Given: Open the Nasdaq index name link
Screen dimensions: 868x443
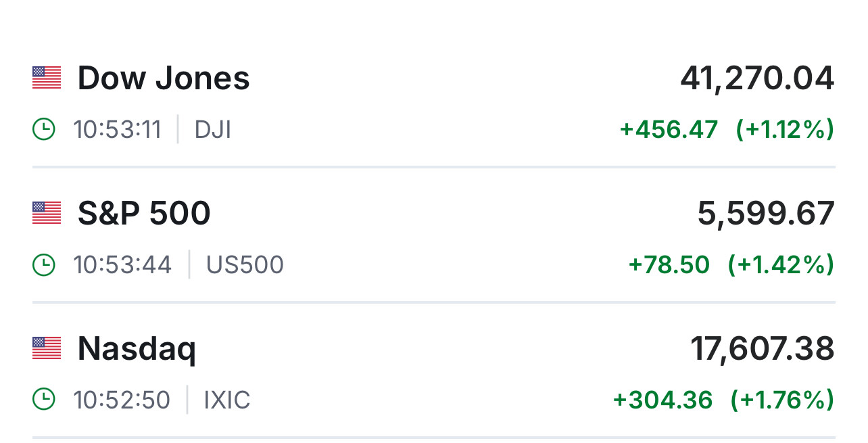Looking at the screenshot, I should [x=137, y=349].
